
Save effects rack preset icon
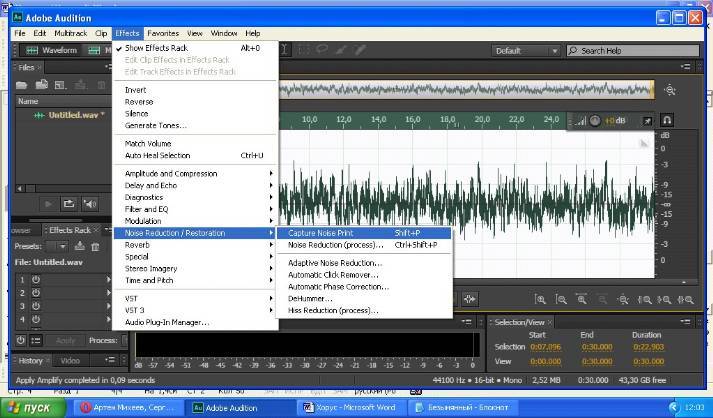coord(80,246)
